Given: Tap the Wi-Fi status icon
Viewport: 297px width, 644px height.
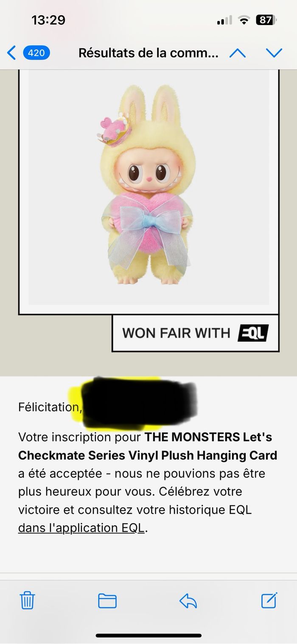Looking at the screenshot, I should [244, 20].
